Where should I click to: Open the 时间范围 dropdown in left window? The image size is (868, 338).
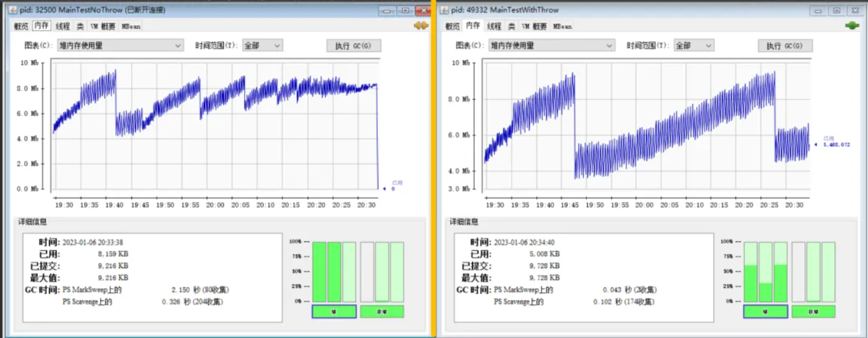click(x=262, y=46)
